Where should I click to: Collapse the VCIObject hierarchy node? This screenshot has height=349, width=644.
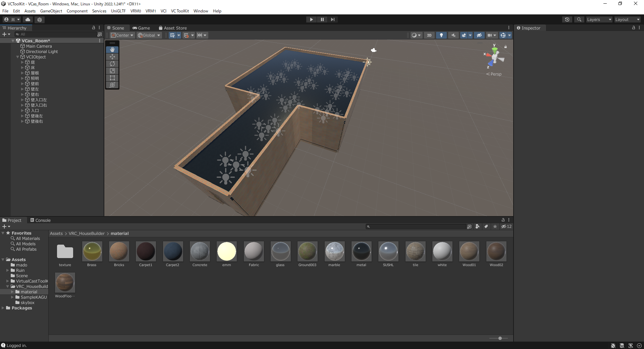pos(18,57)
